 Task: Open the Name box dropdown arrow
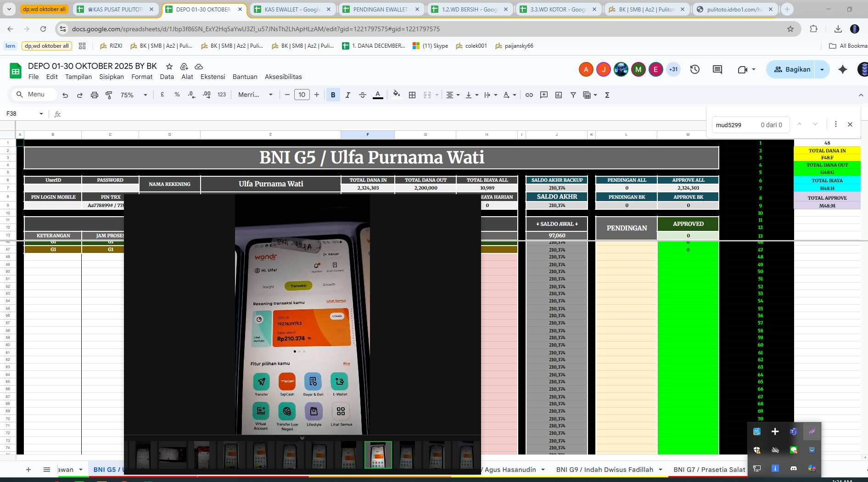[41, 114]
